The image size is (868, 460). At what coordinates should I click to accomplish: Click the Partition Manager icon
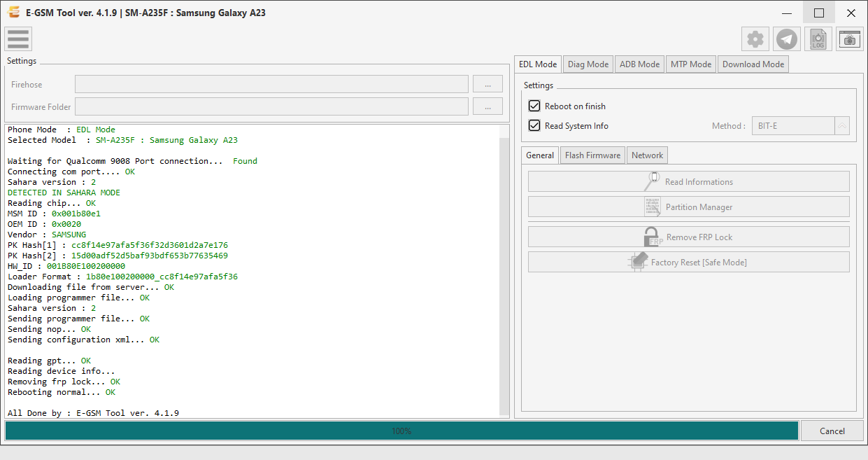tap(653, 207)
